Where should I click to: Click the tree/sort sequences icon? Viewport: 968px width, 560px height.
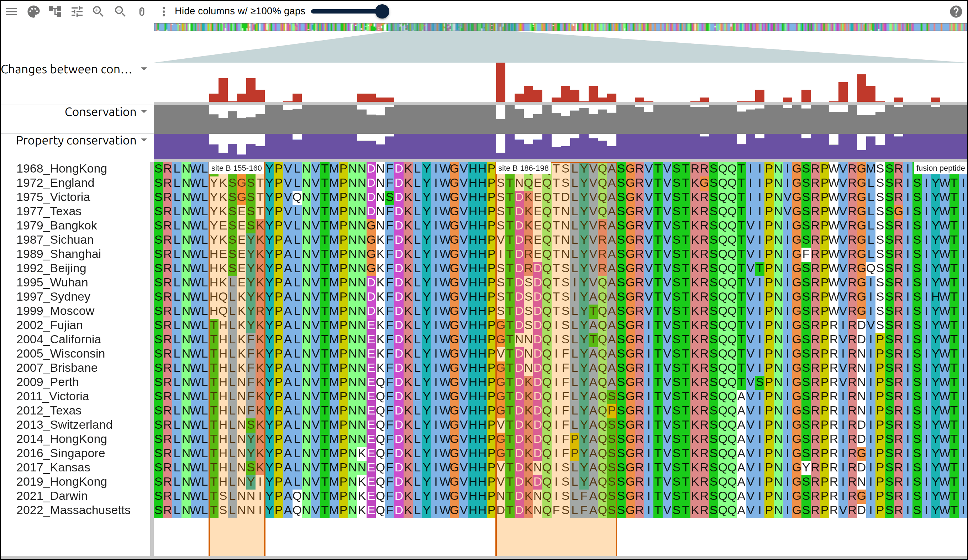click(x=55, y=11)
